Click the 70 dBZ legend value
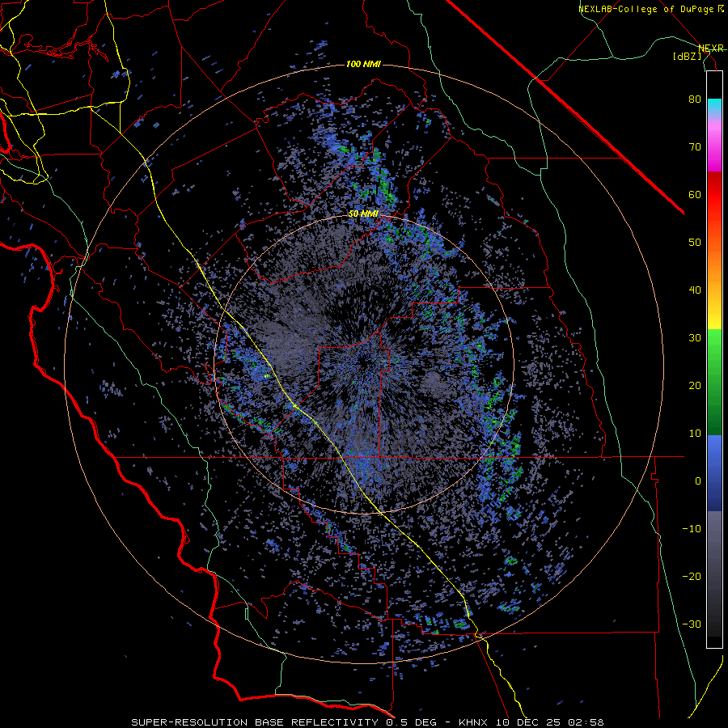The width and height of the screenshot is (728, 728). (695, 147)
